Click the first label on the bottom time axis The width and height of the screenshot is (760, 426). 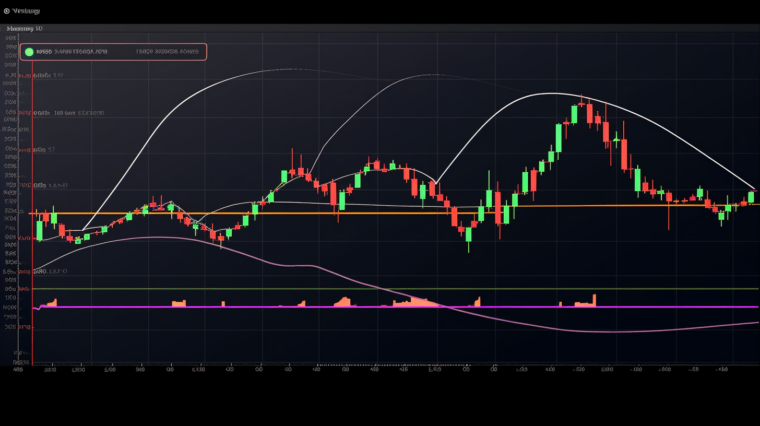click(17, 368)
